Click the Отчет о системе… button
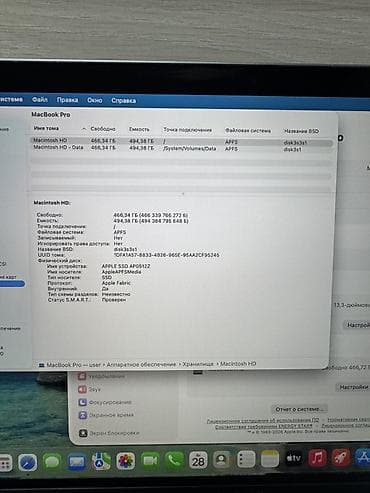The image size is (370, 493). pyautogui.click(x=300, y=409)
